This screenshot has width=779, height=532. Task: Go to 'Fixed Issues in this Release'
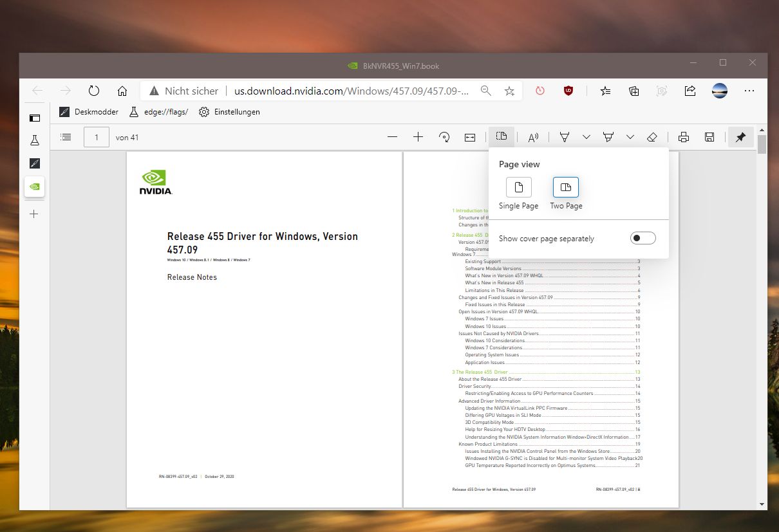(552, 304)
